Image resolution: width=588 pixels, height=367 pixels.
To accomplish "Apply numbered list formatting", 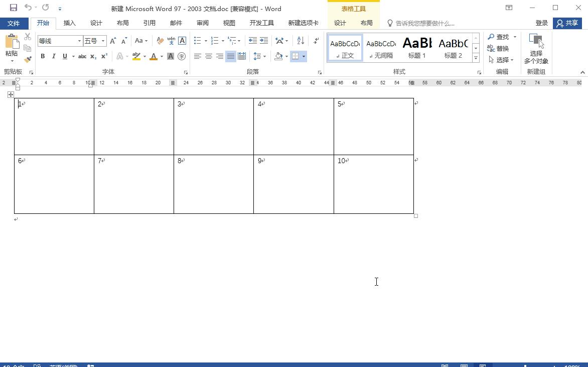I will tap(215, 41).
